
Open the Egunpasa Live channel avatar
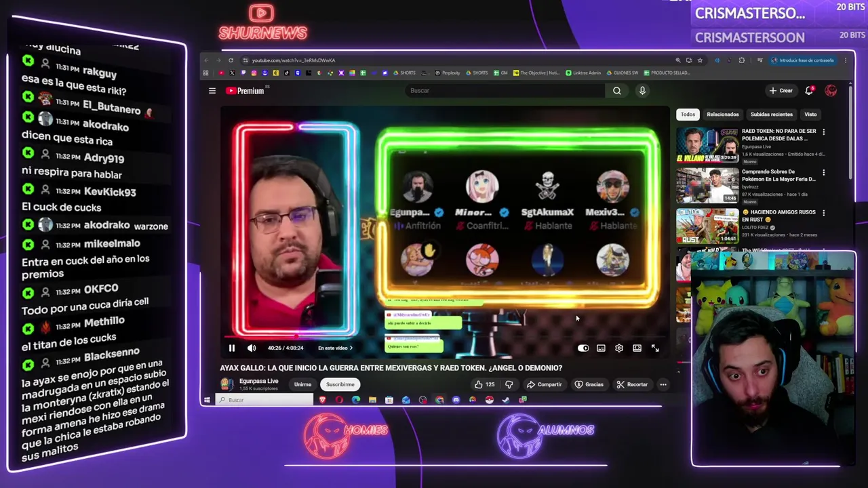227,384
